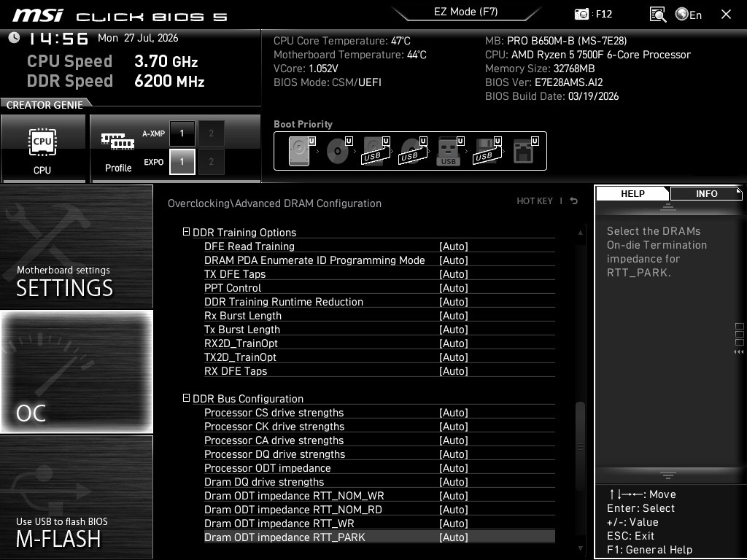Switch to the INFO tab
The height and width of the screenshot is (560, 747).
coord(706,194)
